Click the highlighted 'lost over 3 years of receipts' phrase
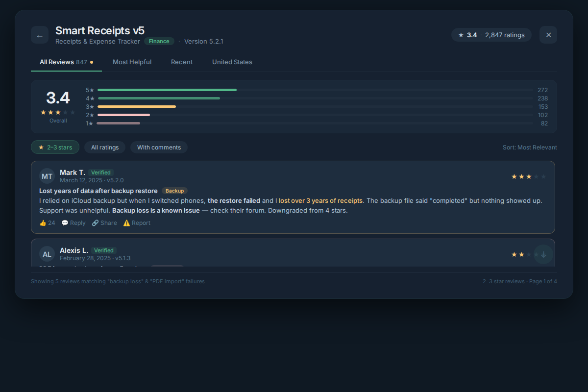Viewport: 588px width, 392px height. coord(321,201)
